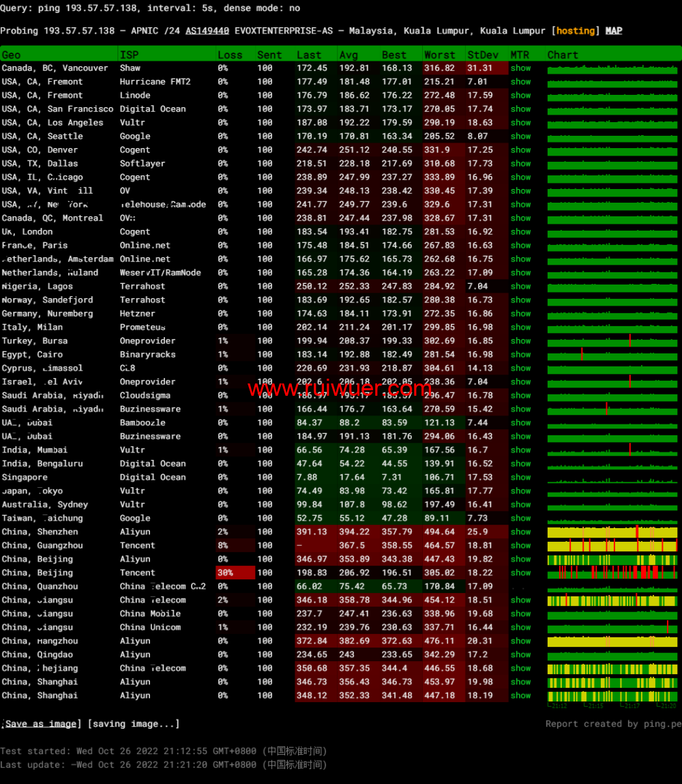682x784 pixels.
Task: Click the ISP column header
Action: point(129,55)
